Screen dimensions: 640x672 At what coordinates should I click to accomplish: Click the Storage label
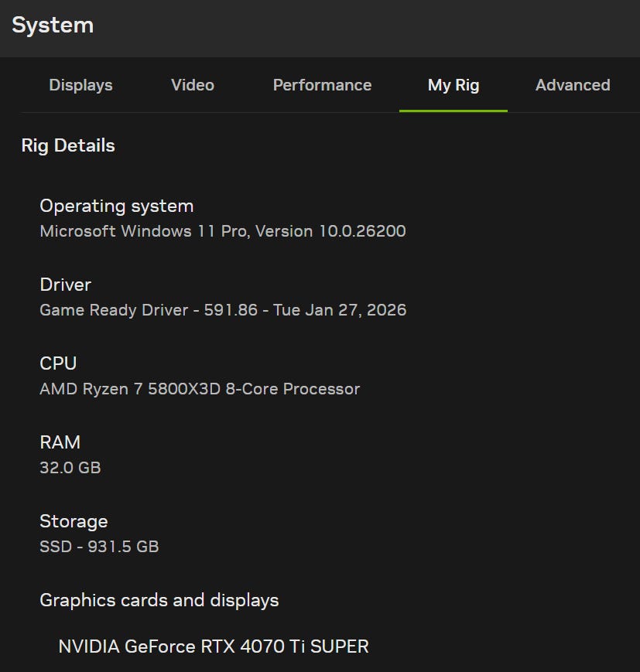coord(74,521)
